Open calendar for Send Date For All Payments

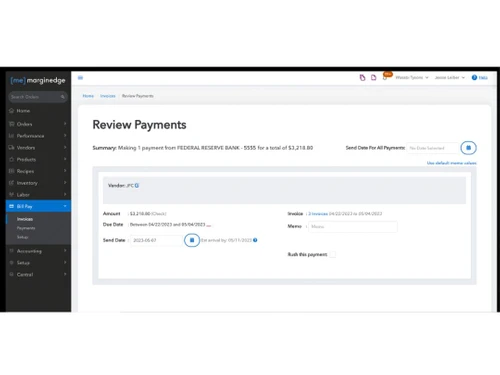(468, 148)
